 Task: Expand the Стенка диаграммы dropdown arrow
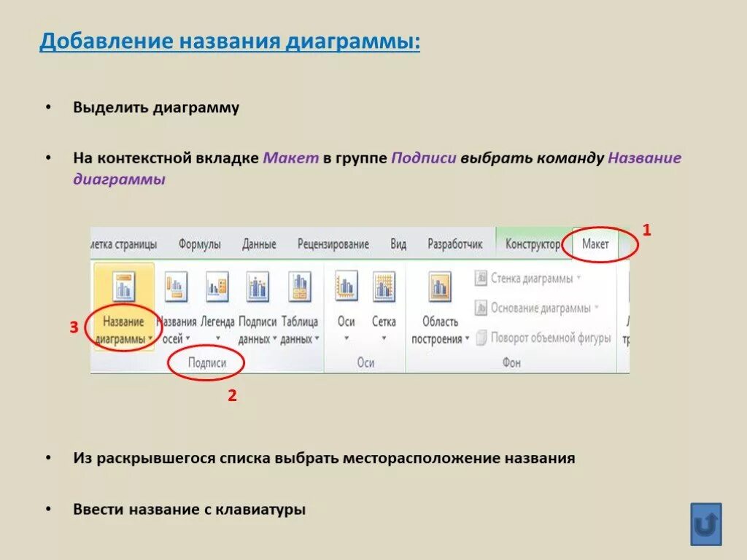578,278
